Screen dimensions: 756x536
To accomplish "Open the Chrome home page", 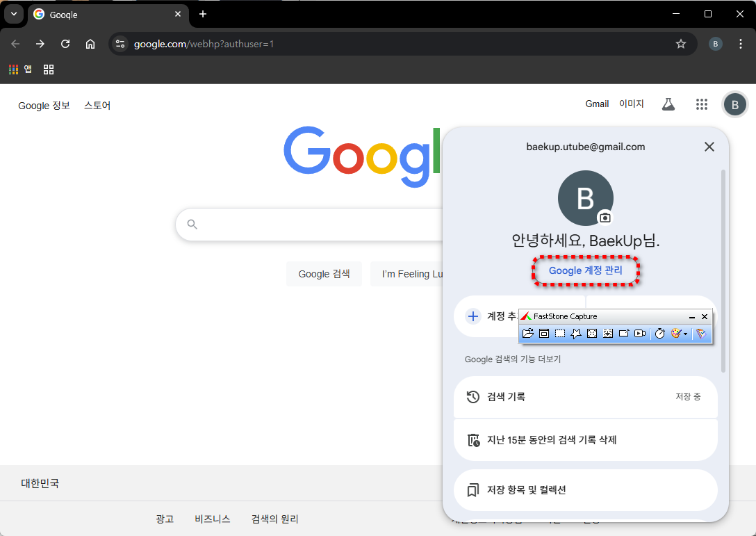I will click(90, 44).
